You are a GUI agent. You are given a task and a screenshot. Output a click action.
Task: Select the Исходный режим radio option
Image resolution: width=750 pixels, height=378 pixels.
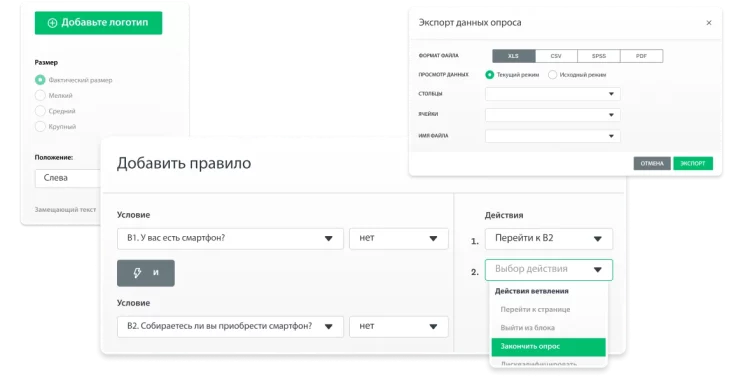tap(552, 75)
